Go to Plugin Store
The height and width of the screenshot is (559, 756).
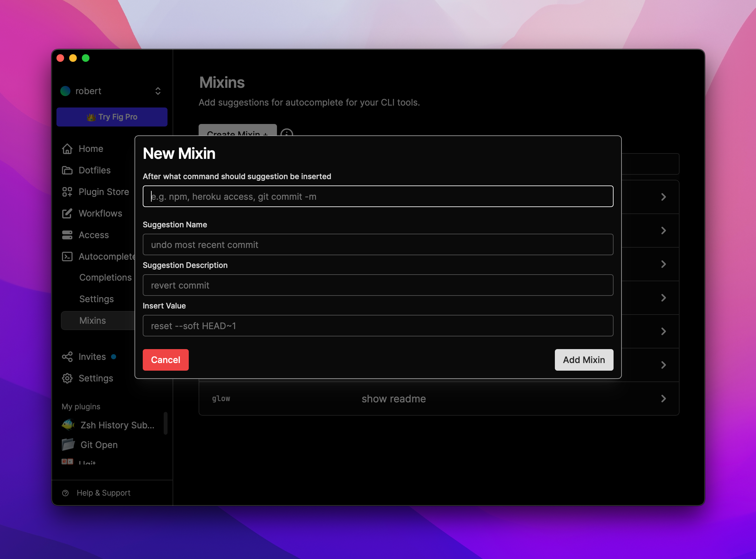click(104, 192)
